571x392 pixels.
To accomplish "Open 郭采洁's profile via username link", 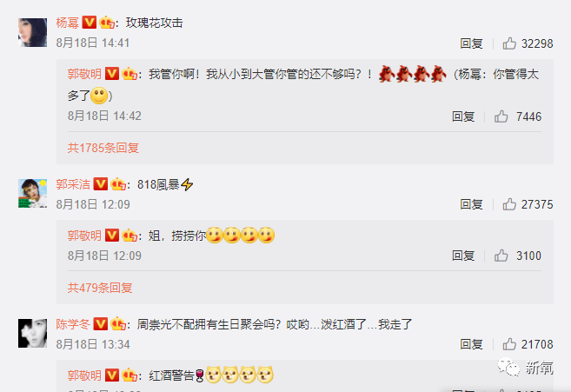I will pyautogui.click(x=73, y=184).
